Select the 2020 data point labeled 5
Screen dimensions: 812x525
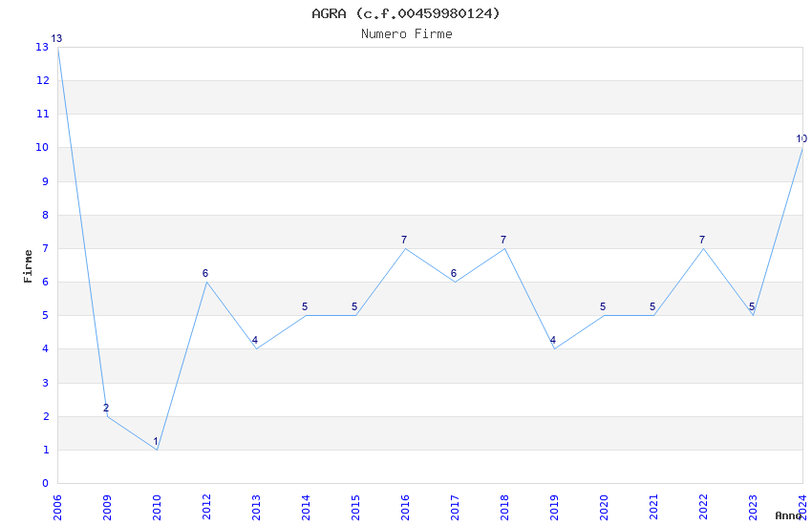(605, 316)
